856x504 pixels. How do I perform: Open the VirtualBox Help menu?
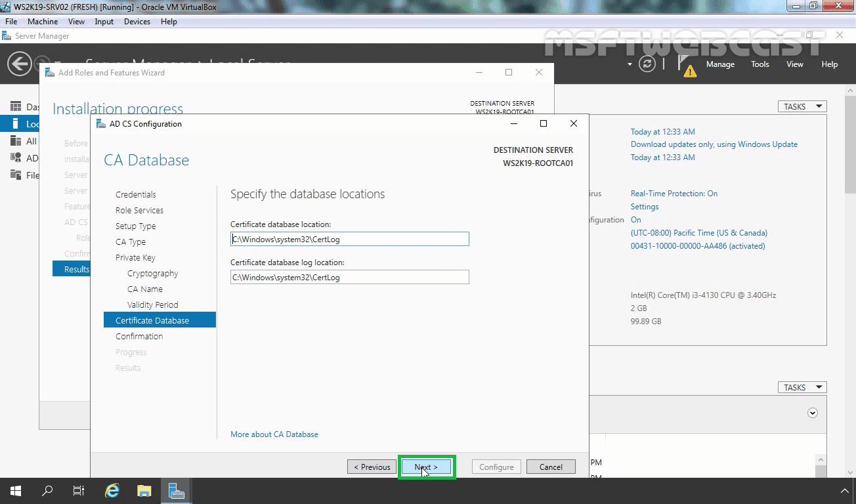[169, 22]
